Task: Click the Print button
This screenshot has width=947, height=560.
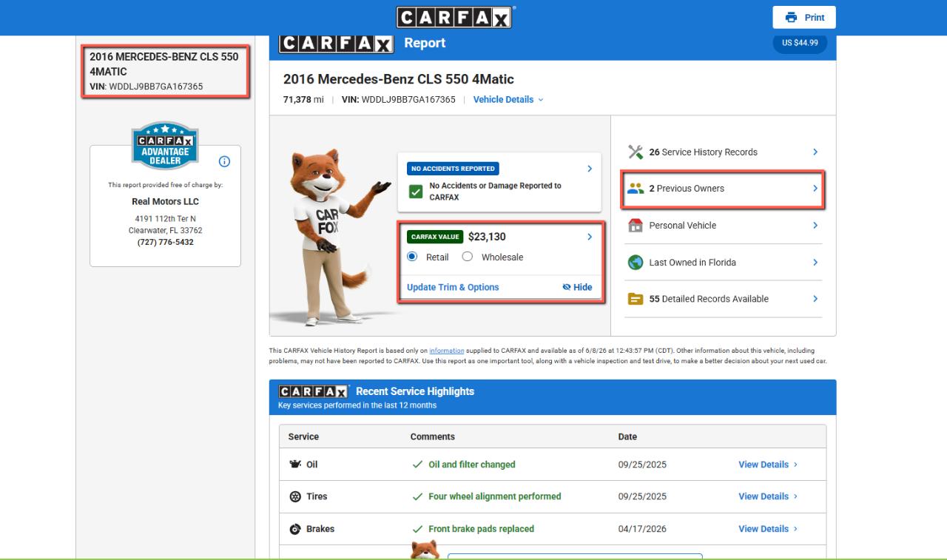Action: coord(804,17)
